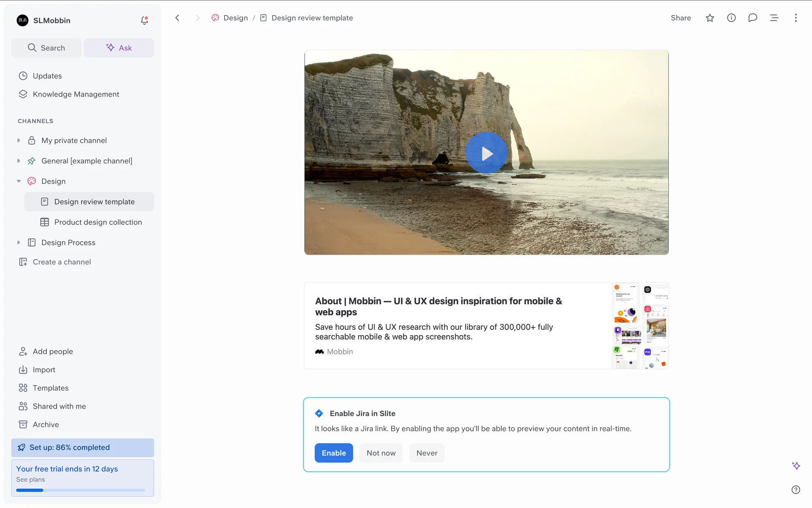The height and width of the screenshot is (508, 812).
Task: Open Product design collection page
Action: pyautogui.click(x=98, y=222)
